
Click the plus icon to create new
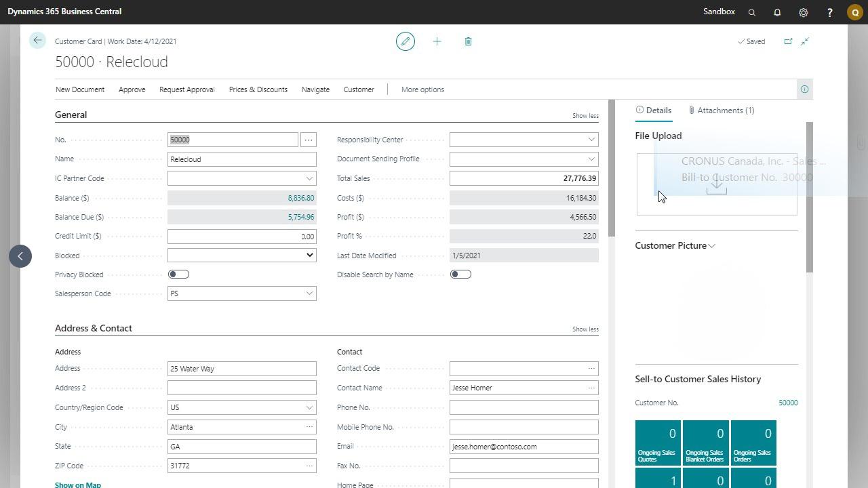(x=437, y=41)
